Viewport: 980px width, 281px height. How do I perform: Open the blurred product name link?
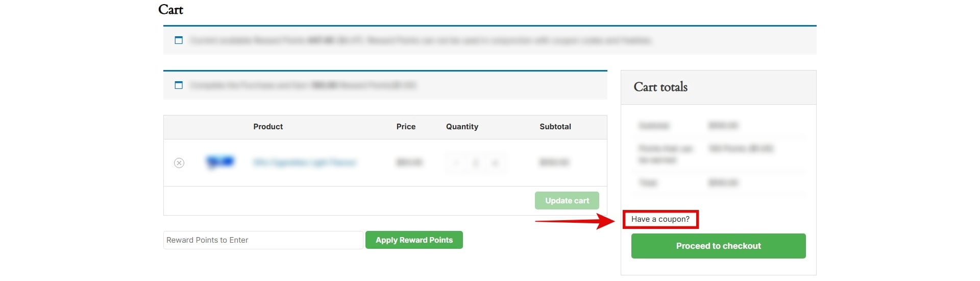tap(305, 162)
